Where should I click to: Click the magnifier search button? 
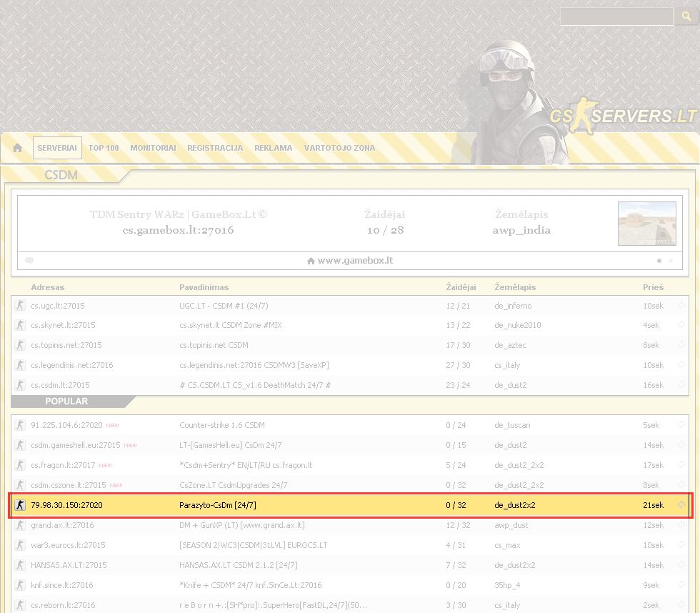pyautogui.click(x=686, y=16)
